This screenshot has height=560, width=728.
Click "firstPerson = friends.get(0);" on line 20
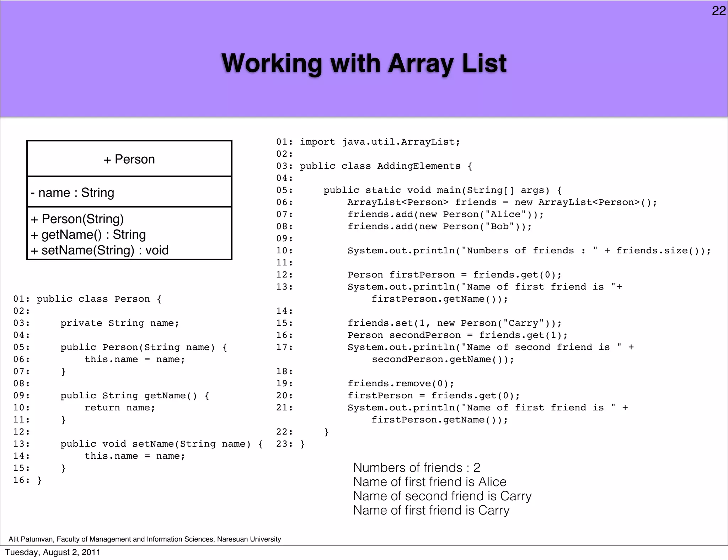434,396
